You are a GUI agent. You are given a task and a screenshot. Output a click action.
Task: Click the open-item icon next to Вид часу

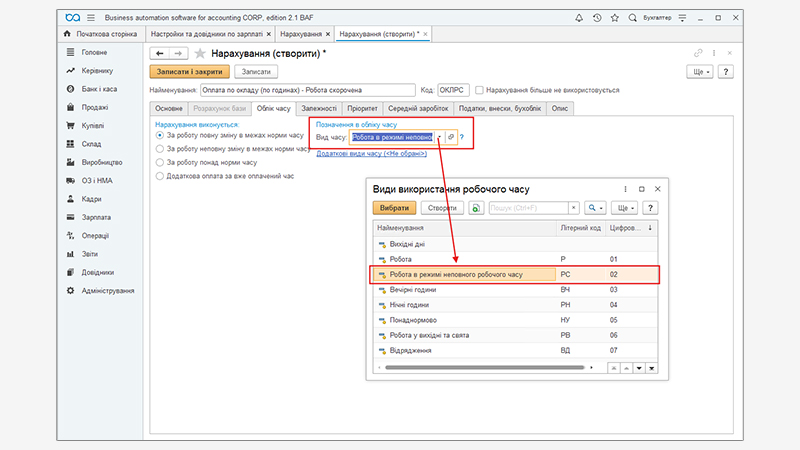tap(451, 136)
